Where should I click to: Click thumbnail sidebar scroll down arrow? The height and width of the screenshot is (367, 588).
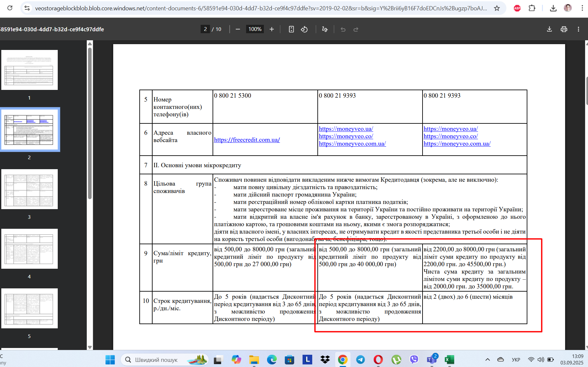pos(90,347)
